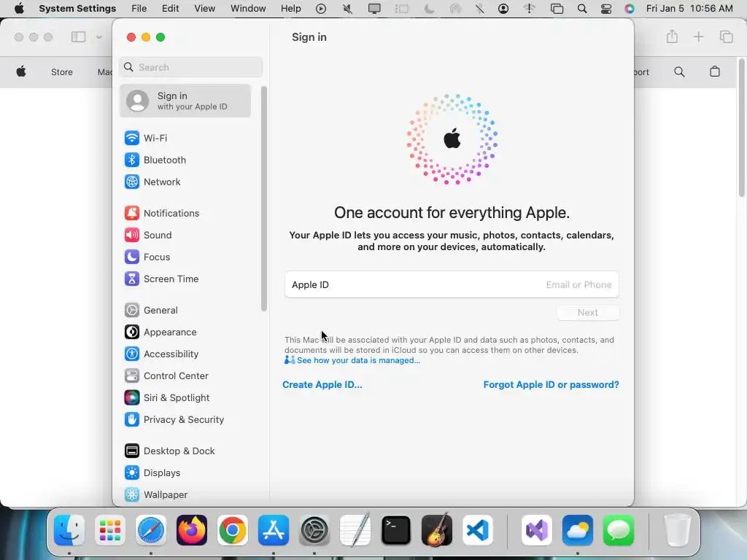Screen dimensions: 747x560
Task: Click Apple website search icon
Action: 679,72
